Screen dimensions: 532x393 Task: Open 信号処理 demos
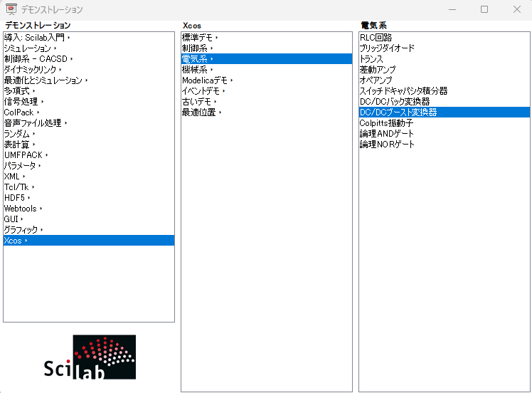(x=89, y=102)
